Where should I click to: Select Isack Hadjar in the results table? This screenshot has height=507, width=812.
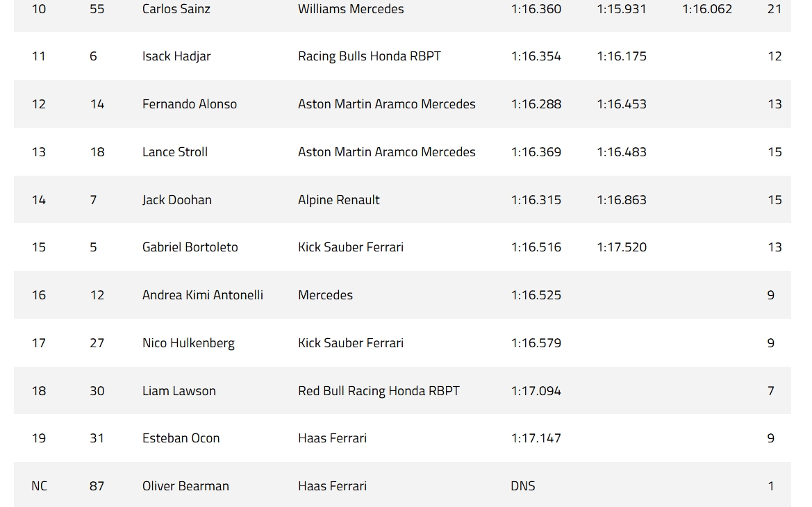[176, 56]
